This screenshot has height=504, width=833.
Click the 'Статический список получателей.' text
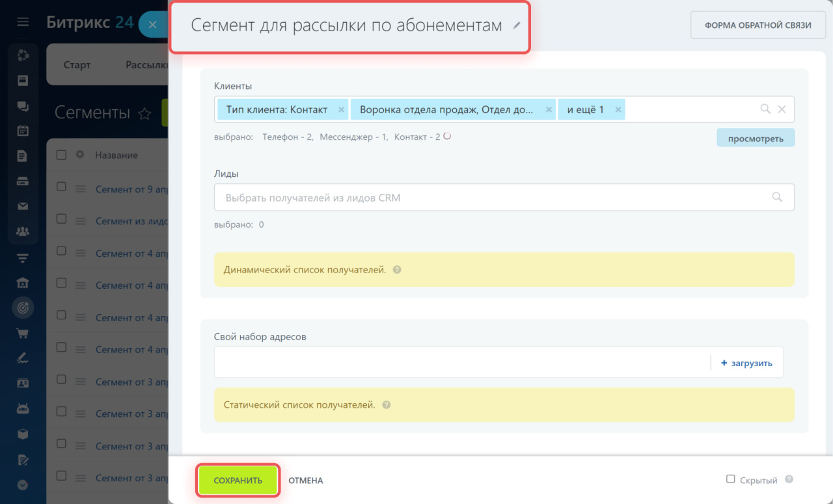coord(299,405)
